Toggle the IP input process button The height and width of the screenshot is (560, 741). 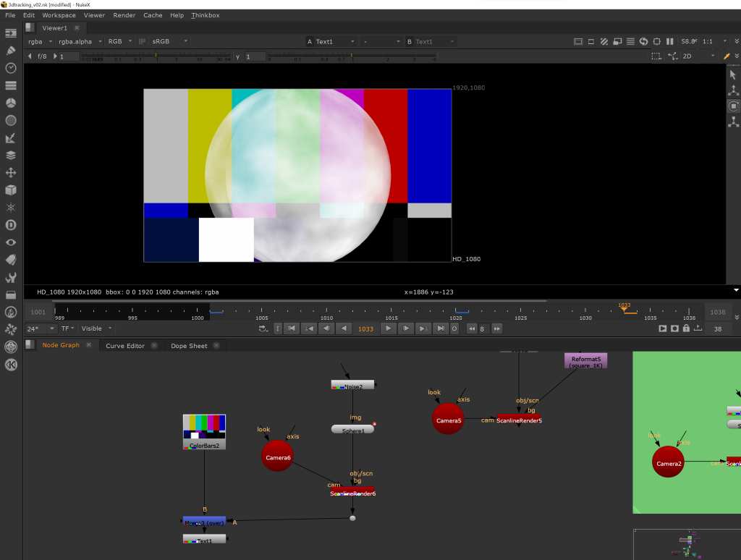pyautogui.click(x=142, y=41)
